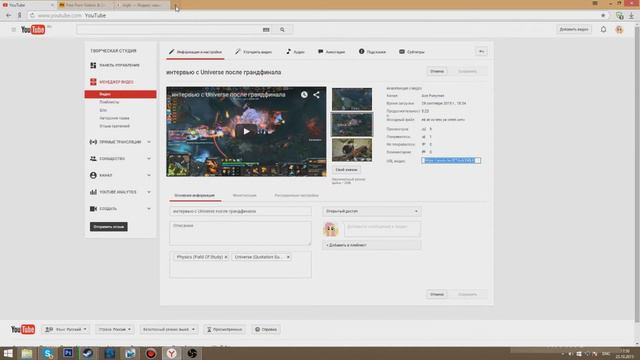The height and width of the screenshot is (360, 640).
Task: Open Steam from taskbar
Action: [88, 353]
